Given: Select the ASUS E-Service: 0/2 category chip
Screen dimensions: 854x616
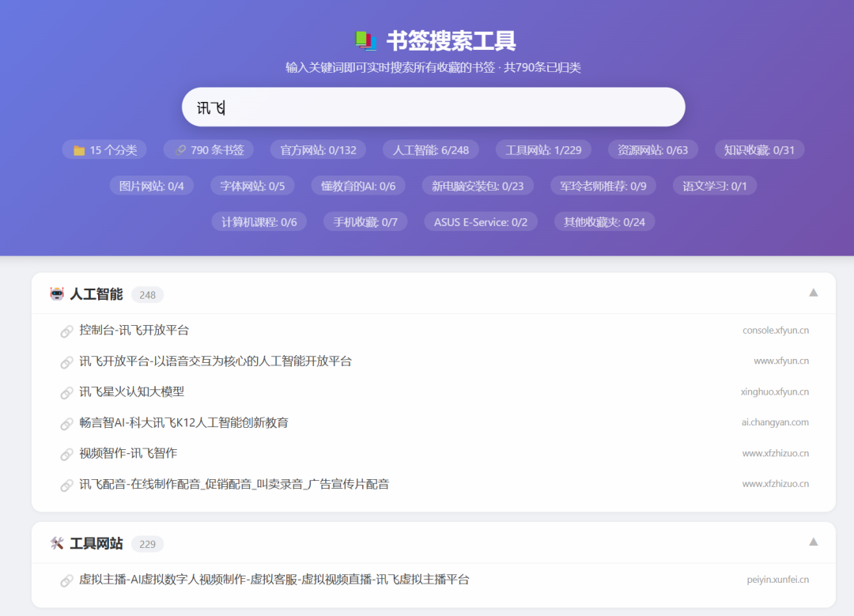Looking at the screenshot, I should (x=481, y=221).
